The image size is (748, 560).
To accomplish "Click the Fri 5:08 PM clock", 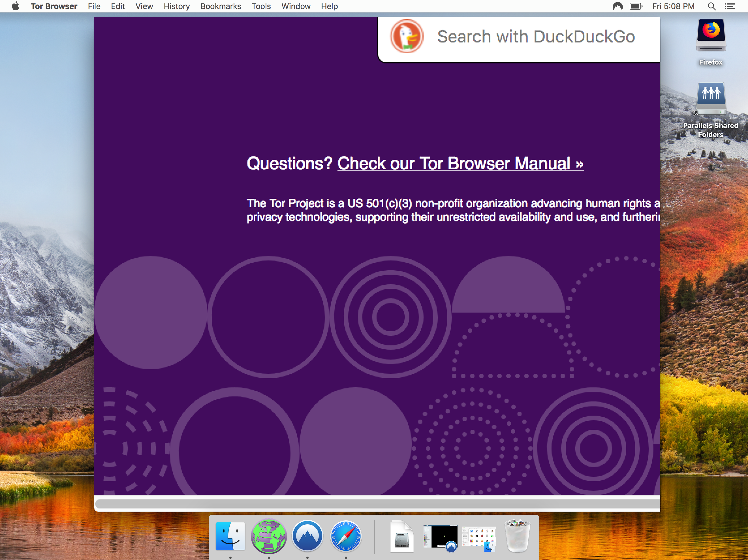I will pos(673,6).
